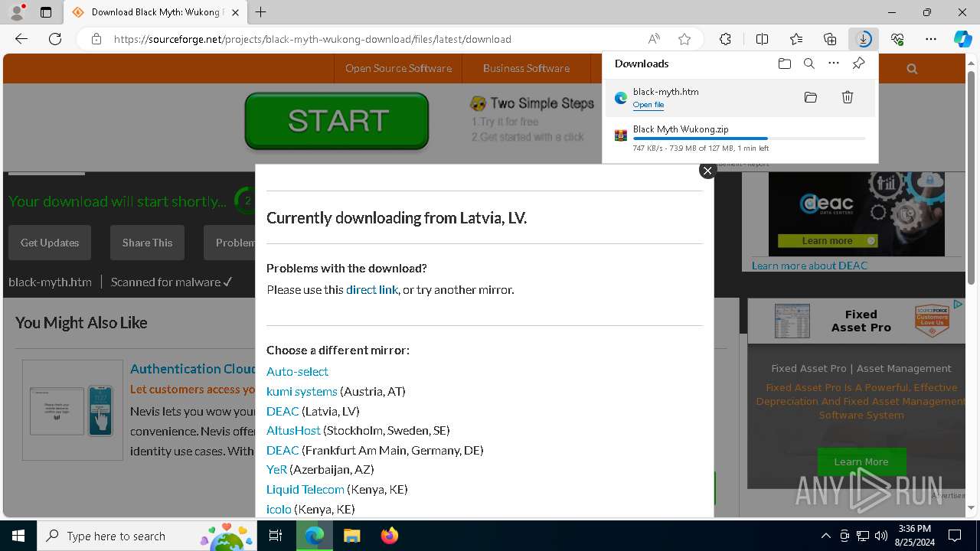Open Favorites list icon
Screen dimensions: 980x551
(x=796, y=39)
